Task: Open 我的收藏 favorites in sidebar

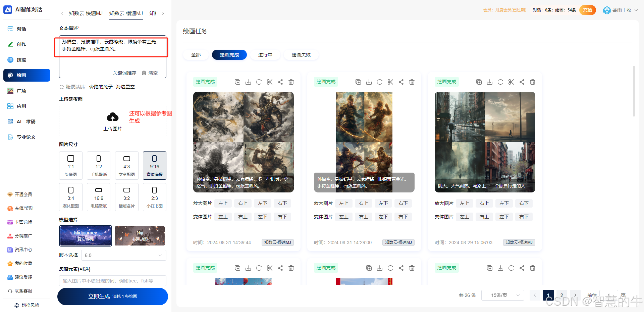Action: pyautogui.click(x=20, y=263)
